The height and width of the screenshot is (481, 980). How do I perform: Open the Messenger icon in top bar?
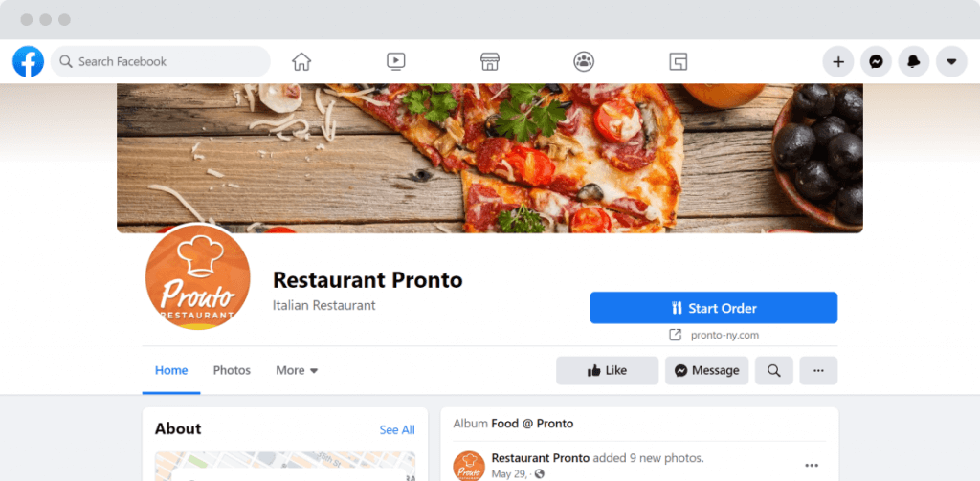coord(877,62)
